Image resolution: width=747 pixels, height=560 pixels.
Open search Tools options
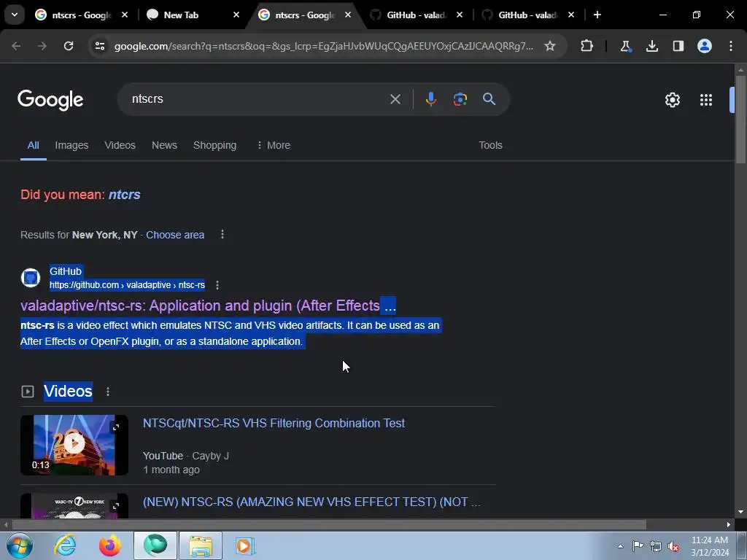(491, 145)
